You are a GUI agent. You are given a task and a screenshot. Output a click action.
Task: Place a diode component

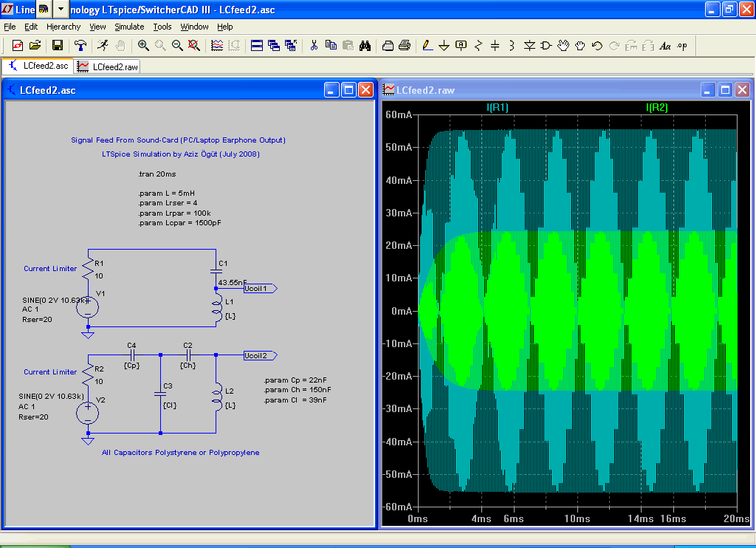pos(529,46)
